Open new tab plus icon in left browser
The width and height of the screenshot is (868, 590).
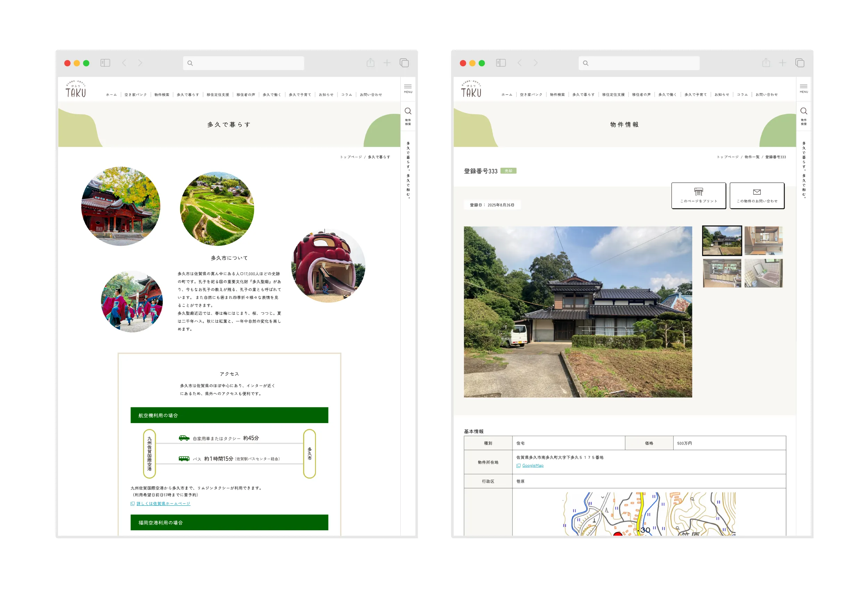pyautogui.click(x=387, y=63)
